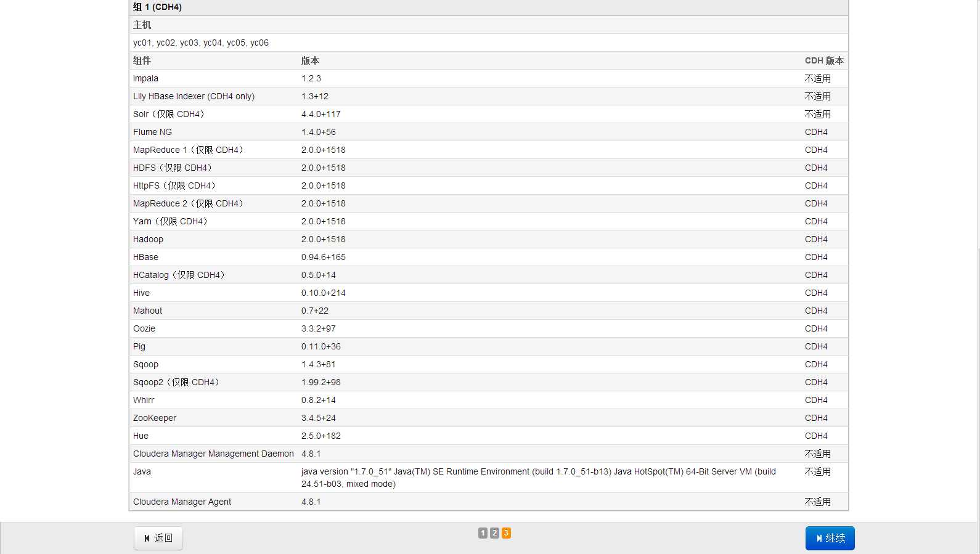Click Sqoop version 1.4.3+81
Image resolution: width=980 pixels, height=554 pixels.
319,364
